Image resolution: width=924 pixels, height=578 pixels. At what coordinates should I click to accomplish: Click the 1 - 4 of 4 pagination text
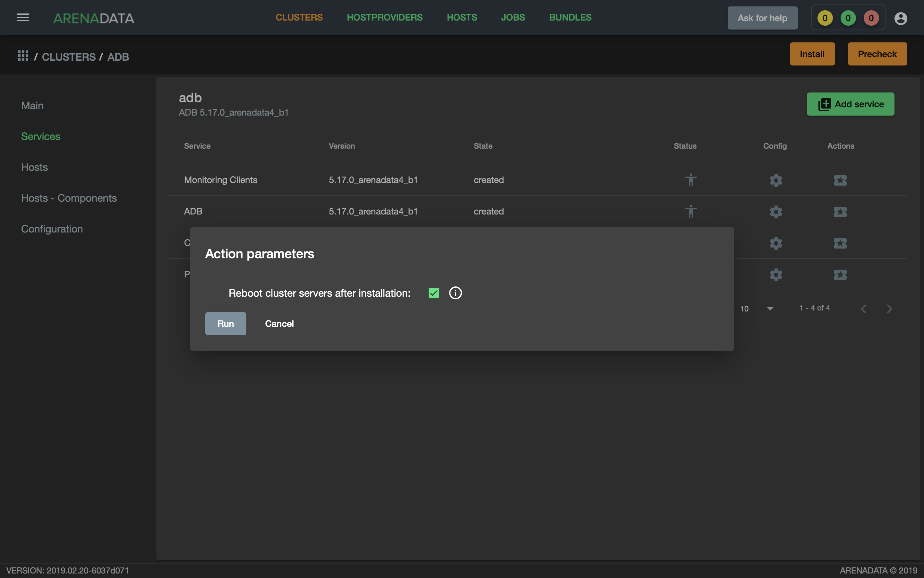(814, 308)
